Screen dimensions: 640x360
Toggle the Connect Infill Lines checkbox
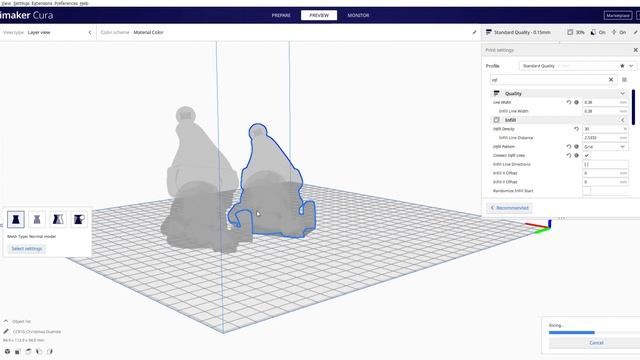coord(587,156)
